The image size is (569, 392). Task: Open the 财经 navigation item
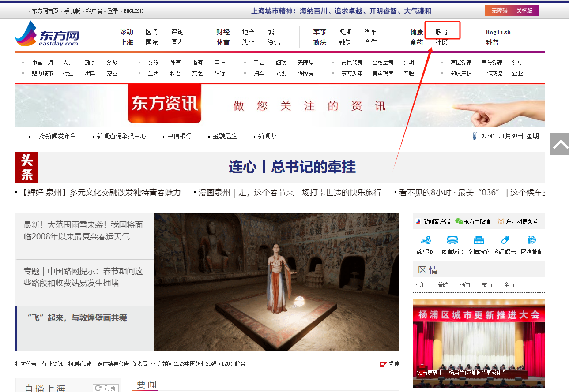(x=223, y=32)
